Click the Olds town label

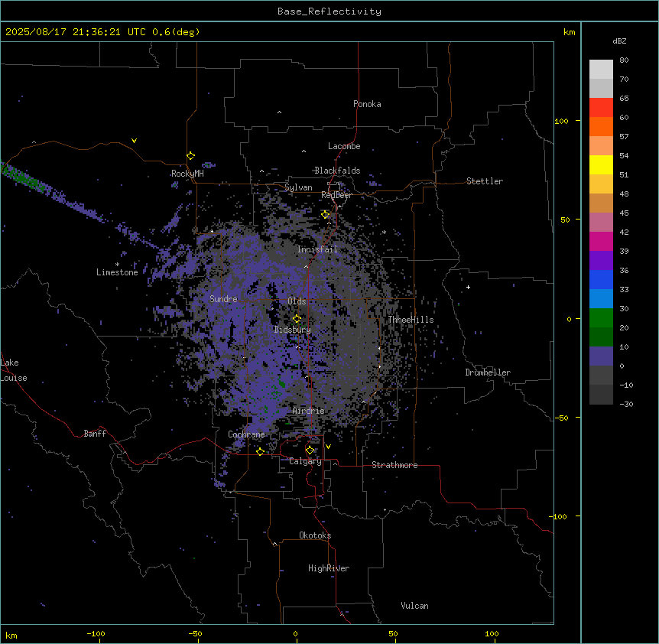(x=297, y=301)
